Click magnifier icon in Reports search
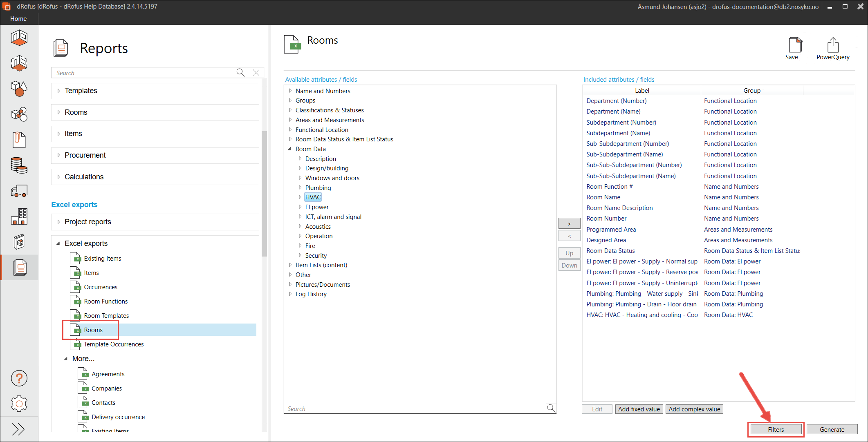 [x=240, y=73]
